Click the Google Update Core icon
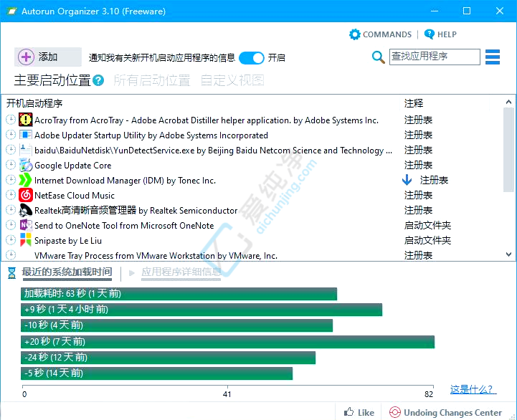The height and width of the screenshot is (420, 517). [x=25, y=165]
